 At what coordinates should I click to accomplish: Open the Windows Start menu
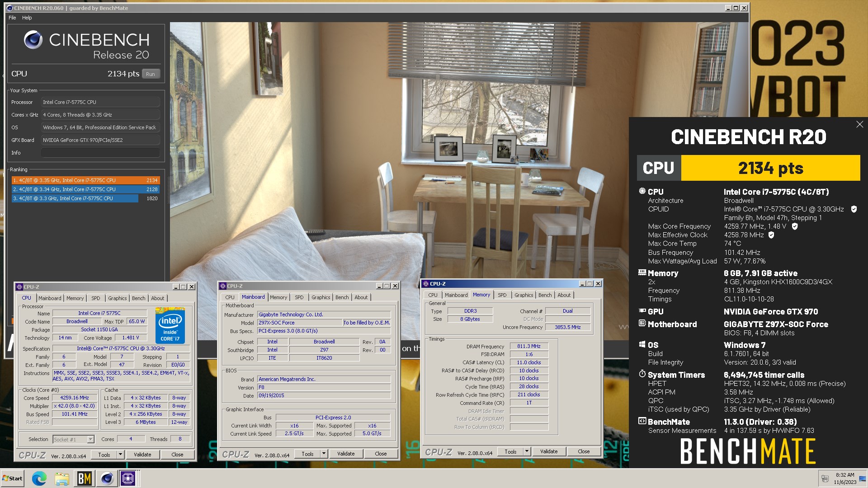[13, 479]
